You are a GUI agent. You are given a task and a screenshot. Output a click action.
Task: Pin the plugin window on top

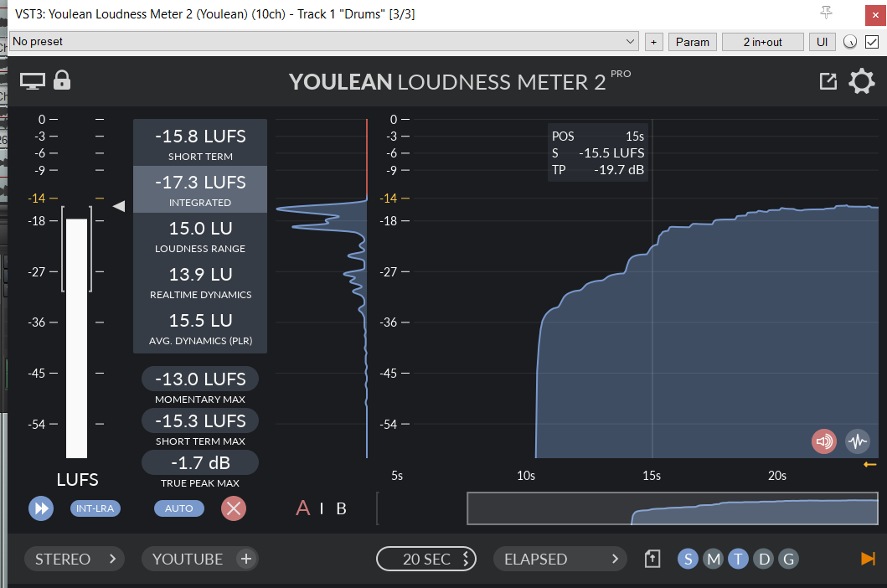826,13
